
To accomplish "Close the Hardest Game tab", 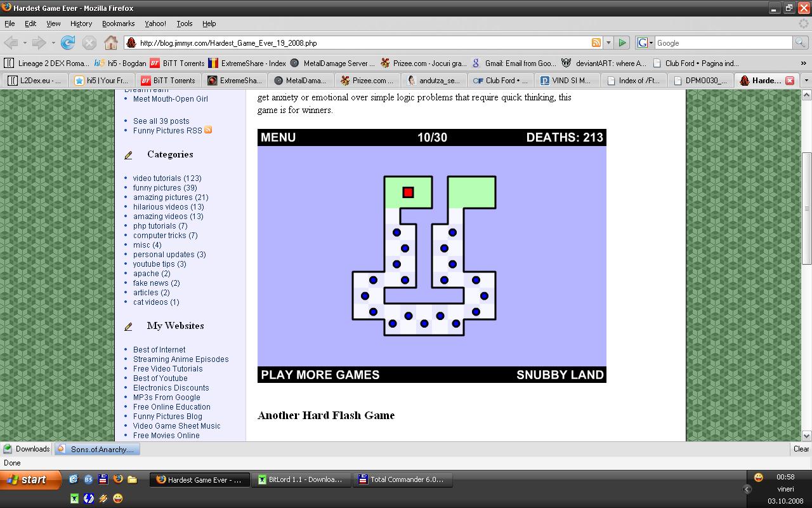I will click(790, 81).
